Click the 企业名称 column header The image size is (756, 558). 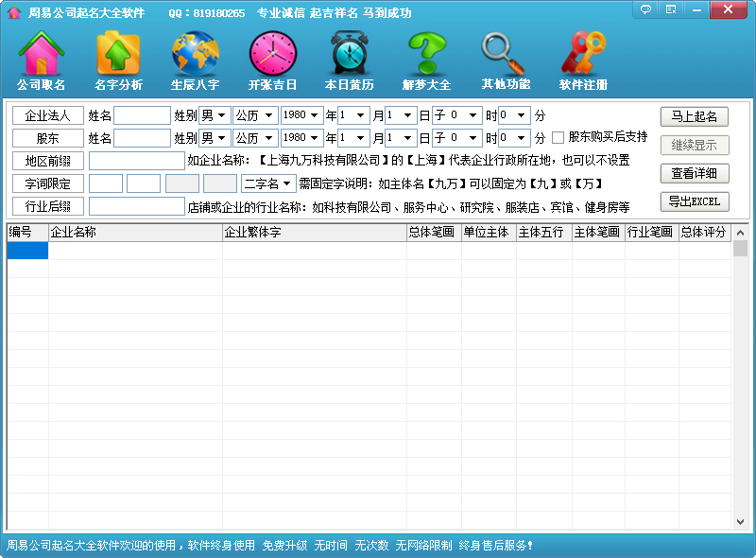tap(135, 232)
